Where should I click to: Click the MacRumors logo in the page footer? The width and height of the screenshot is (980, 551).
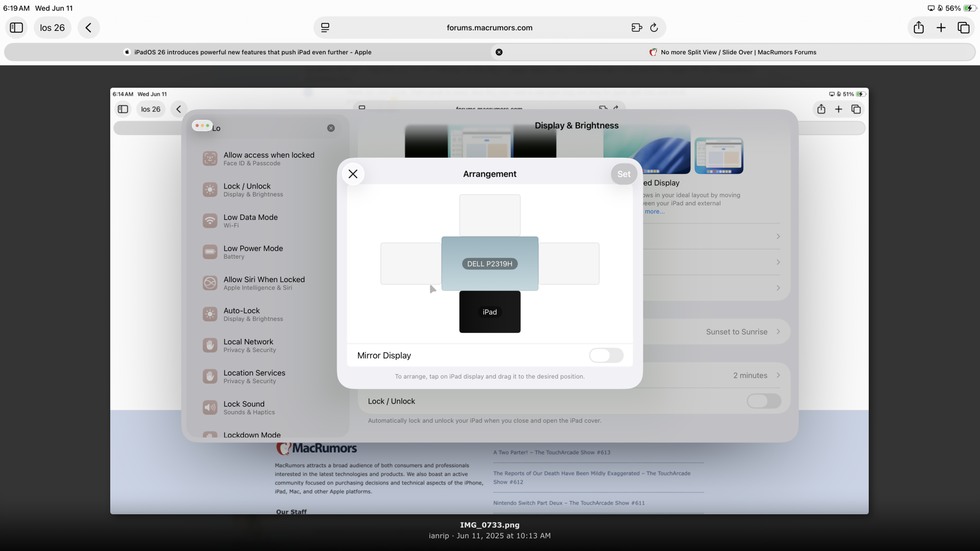(317, 448)
